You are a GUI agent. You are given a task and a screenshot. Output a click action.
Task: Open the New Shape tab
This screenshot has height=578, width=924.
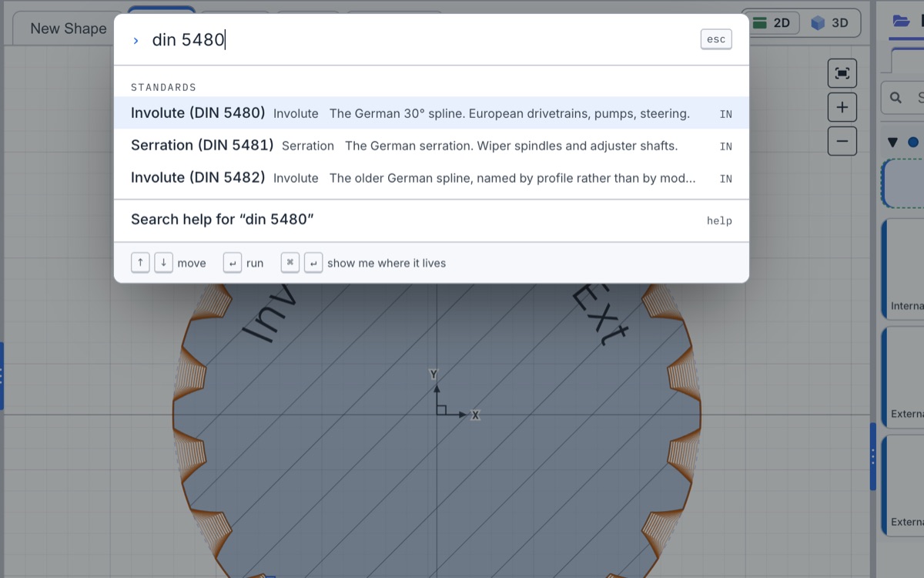68,29
